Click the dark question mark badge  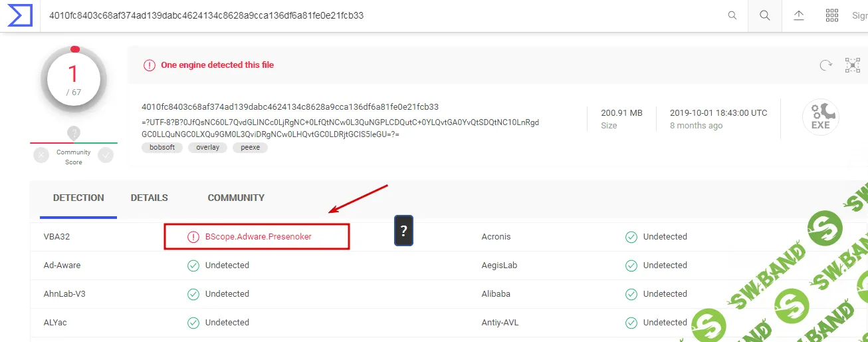click(x=403, y=231)
